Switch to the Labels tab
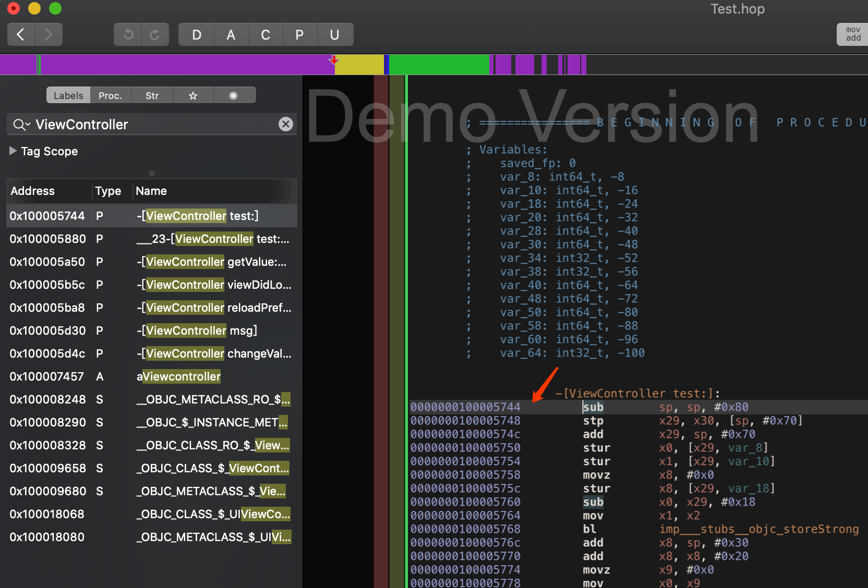Viewport: 868px width, 588px height. tap(68, 95)
